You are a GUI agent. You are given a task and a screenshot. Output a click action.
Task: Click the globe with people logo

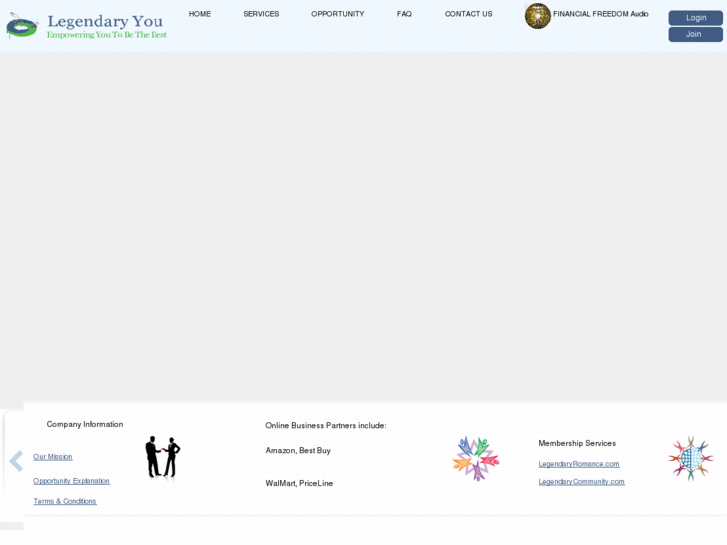coord(690,458)
